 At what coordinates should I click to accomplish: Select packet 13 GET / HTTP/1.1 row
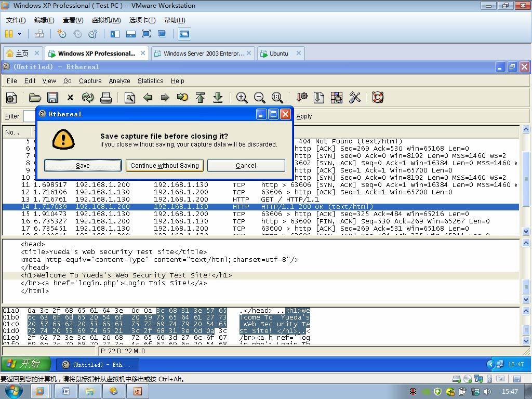click(261, 199)
